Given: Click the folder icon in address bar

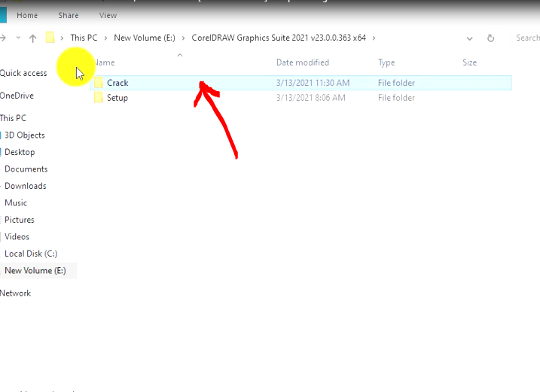Looking at the screenshot, I should pos(50,38).
